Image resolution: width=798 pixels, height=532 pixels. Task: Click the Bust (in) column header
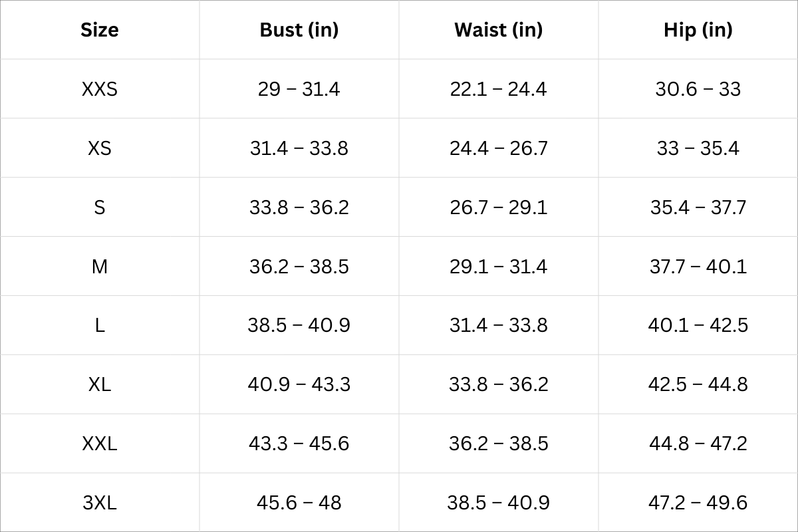point(299,30)
